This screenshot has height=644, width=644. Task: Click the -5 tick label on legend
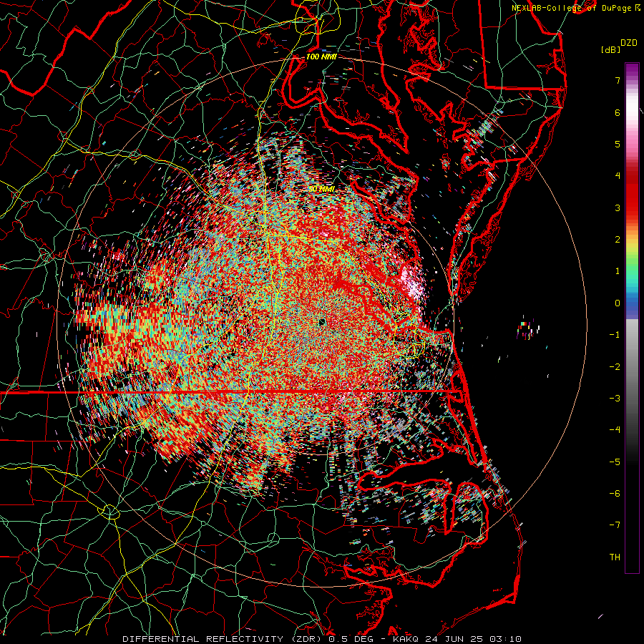[x=615, y=462]
